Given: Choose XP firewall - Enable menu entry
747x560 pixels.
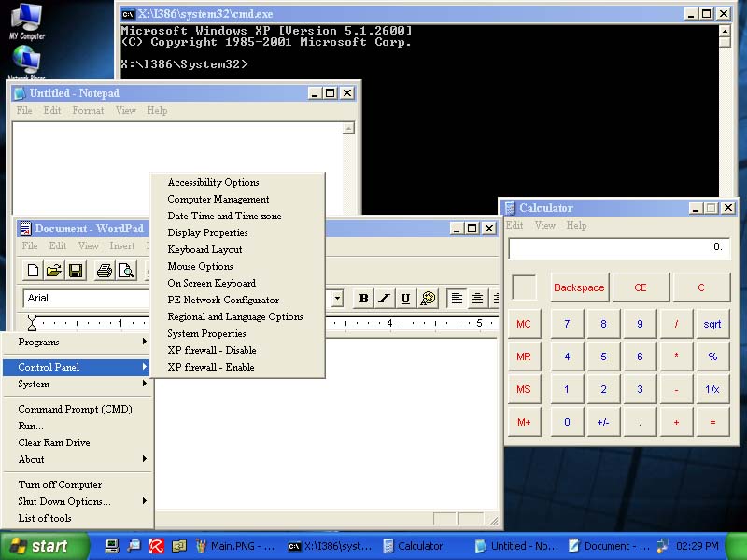Looking at the screenshot, I should pos(211,367).
